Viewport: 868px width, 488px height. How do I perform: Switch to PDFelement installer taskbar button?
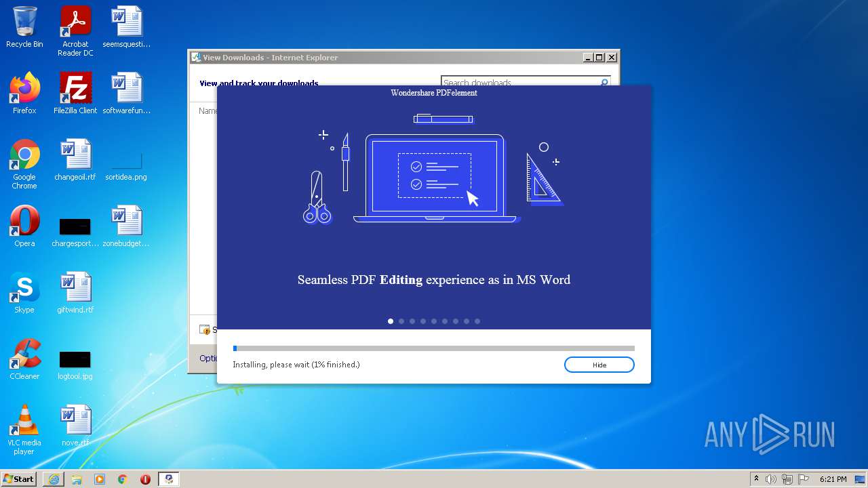pyautogui.click(x=169, y=479)
